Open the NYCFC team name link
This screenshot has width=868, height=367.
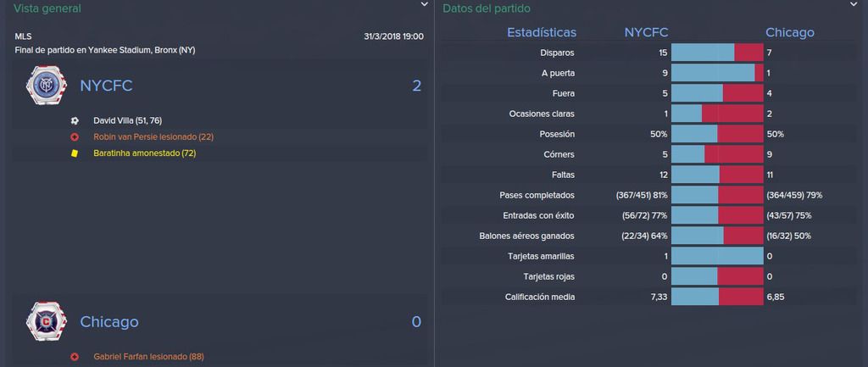[106, 86]
